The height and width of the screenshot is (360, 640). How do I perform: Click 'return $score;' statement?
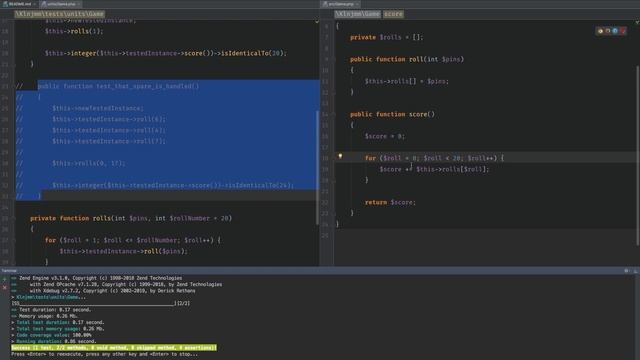coord(390,202)
